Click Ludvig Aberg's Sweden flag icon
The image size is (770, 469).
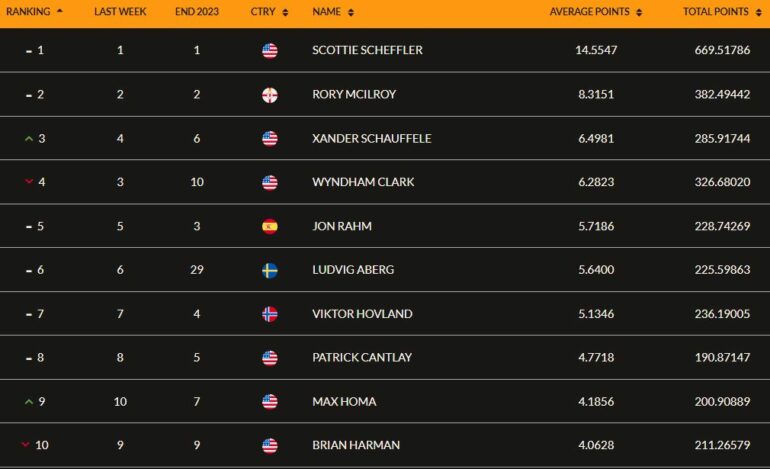tap(270, 270)
